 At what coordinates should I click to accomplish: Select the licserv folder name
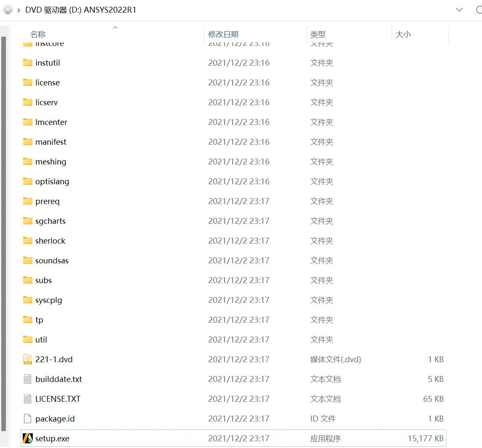(46, 102)
